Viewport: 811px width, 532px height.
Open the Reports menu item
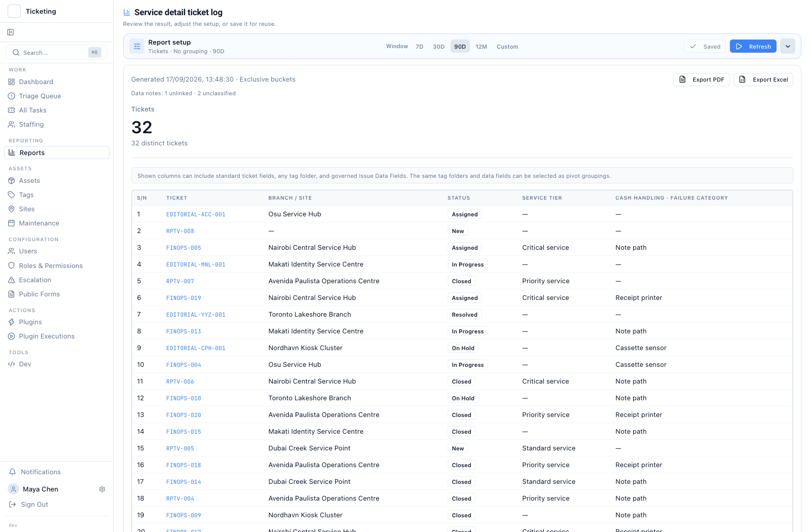click(56, 153)
